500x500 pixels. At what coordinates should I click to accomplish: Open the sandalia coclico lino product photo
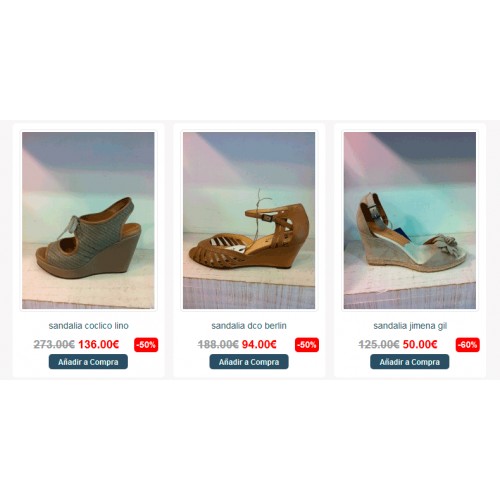88,220
